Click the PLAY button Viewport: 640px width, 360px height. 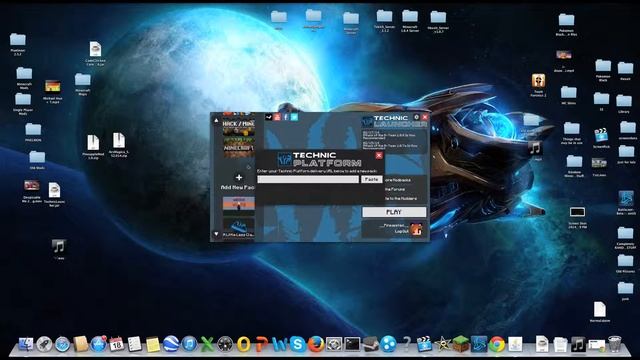point(394,212)
